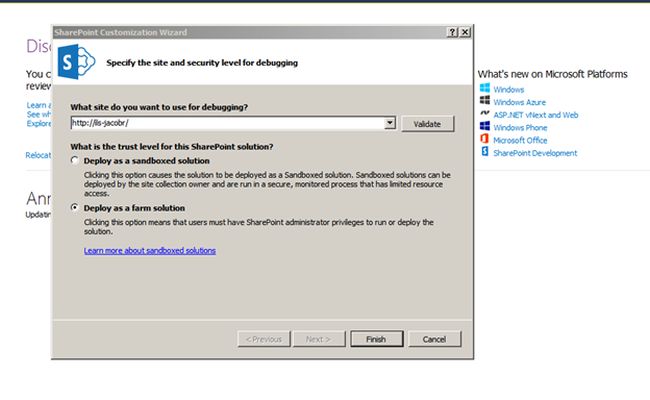The height and width of the screenshot is (400, 650).
Task: Click the Windows logo icon beside Windows link
Action: tap(485, 88)
